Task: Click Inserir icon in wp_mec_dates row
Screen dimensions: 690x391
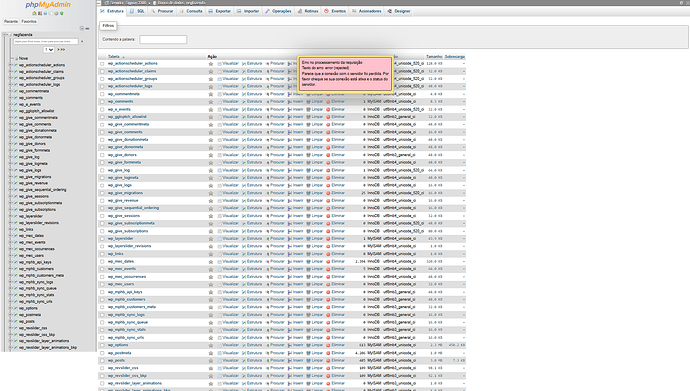Action: pyautogui.click(x=290, y=262)
